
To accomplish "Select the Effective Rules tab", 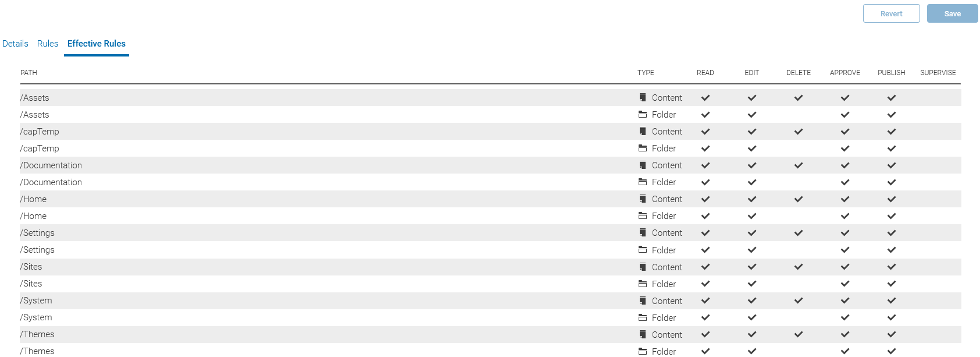I will tap(97, 44).
